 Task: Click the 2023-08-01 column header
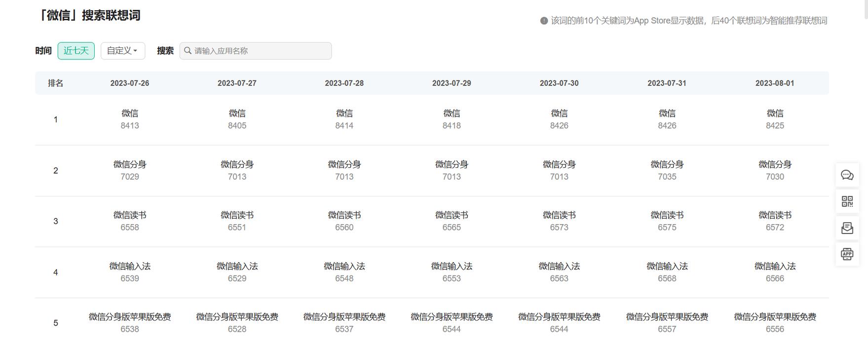pyautogui.click(x=774, y=83)
